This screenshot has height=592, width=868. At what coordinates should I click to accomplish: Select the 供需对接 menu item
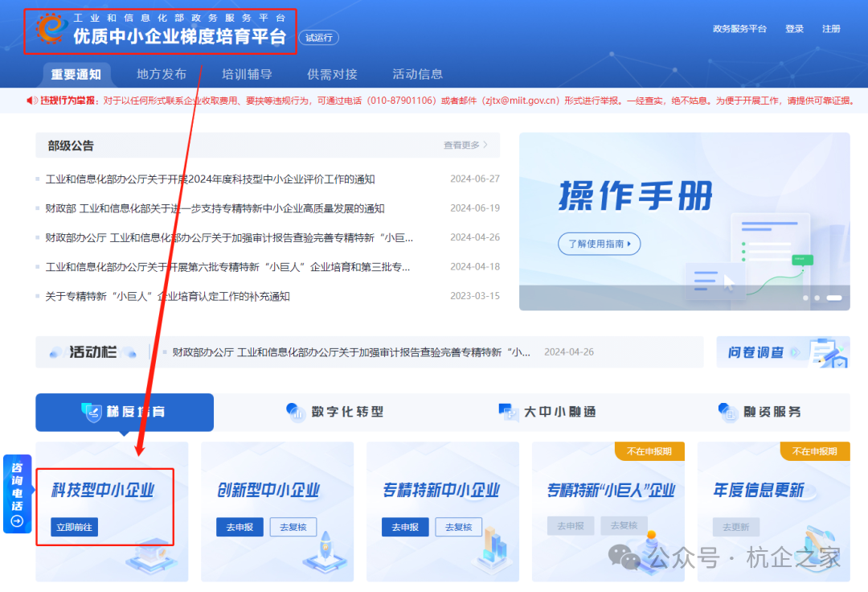(x=331, y=73)
